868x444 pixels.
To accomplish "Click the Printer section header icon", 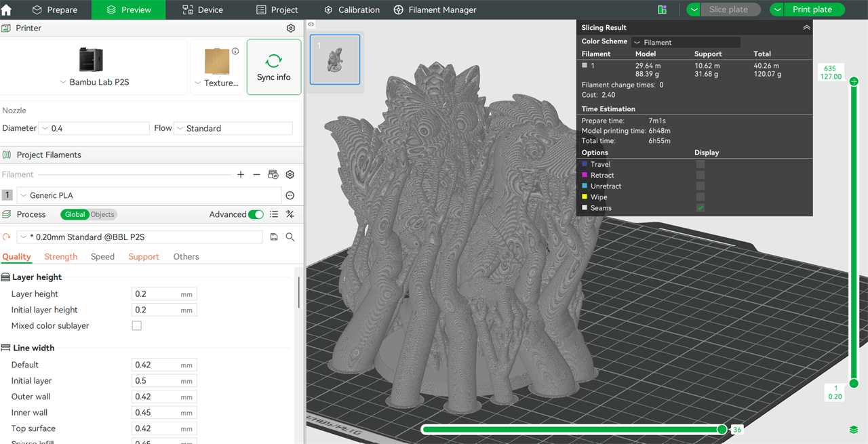I will (7, 28).
